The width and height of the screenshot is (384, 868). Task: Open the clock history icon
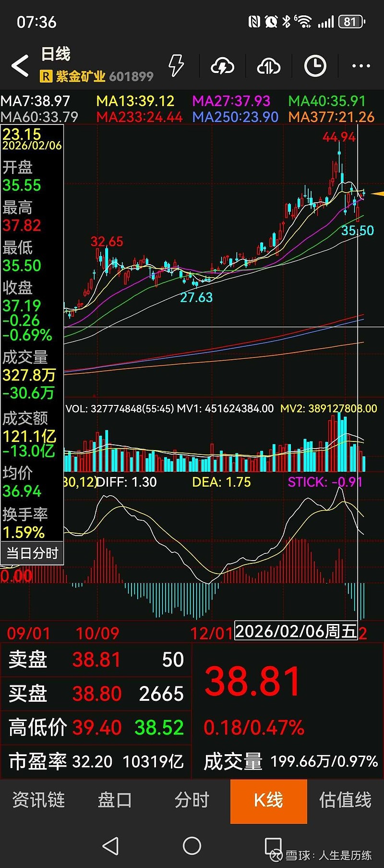coord(315,66)
